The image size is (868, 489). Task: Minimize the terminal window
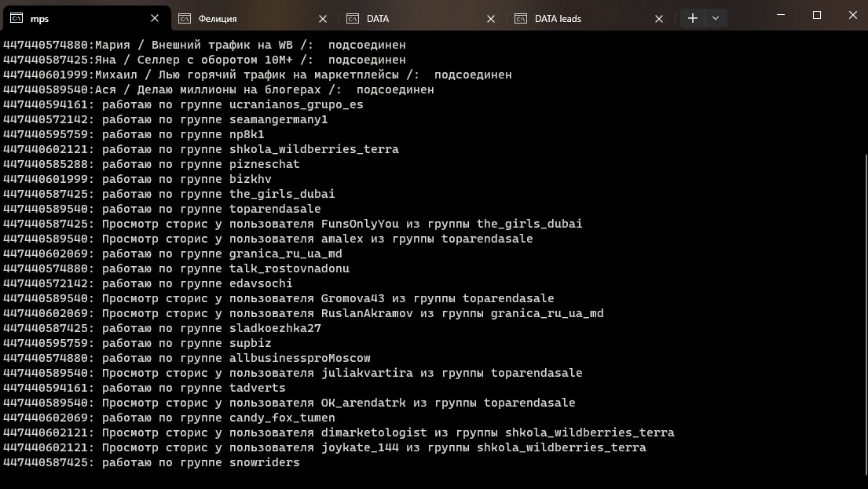[781, 15]
